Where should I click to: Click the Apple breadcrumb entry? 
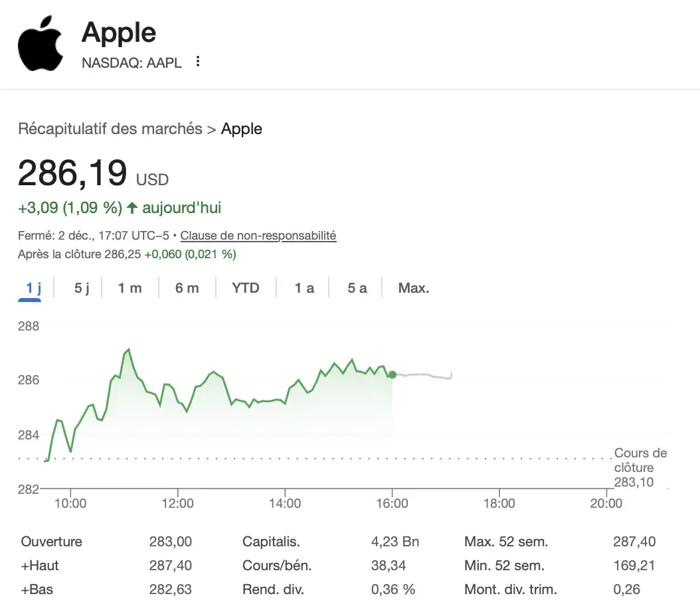(x=241, y=129)
